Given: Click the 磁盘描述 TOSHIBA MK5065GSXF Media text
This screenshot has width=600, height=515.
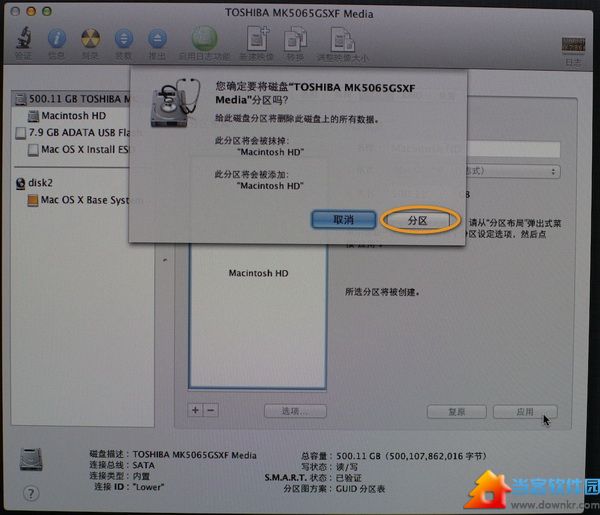Looking at the screenshot, I should click(x=173, y=455).
